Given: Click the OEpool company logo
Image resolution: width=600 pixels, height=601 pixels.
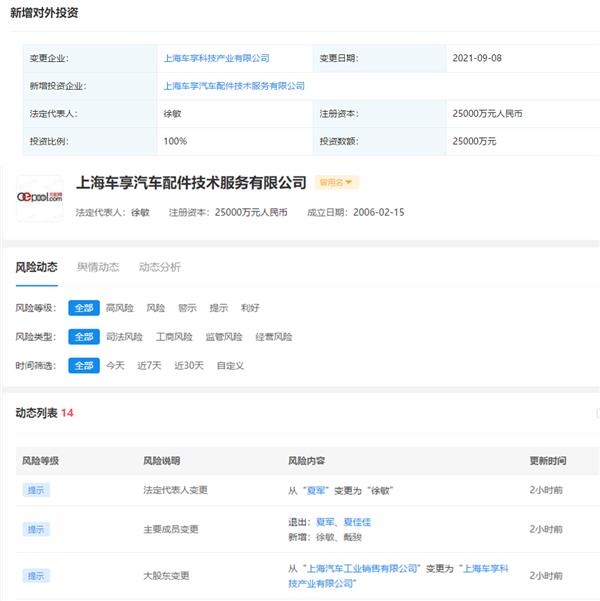Looking at the screenshot, I should coord(40,197).
